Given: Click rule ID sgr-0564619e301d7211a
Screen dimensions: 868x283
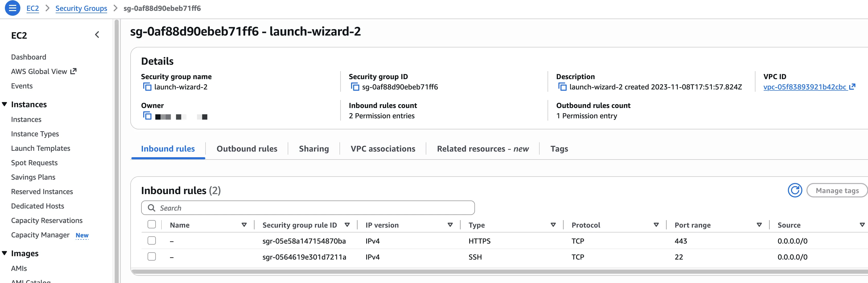Looking at the screenshot, I should pos(304,257).
